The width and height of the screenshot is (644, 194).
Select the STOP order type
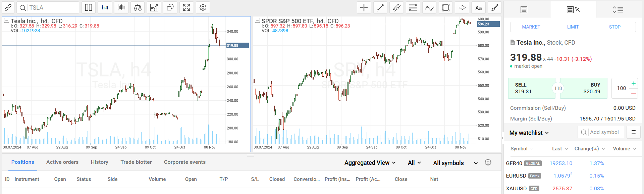615,27
